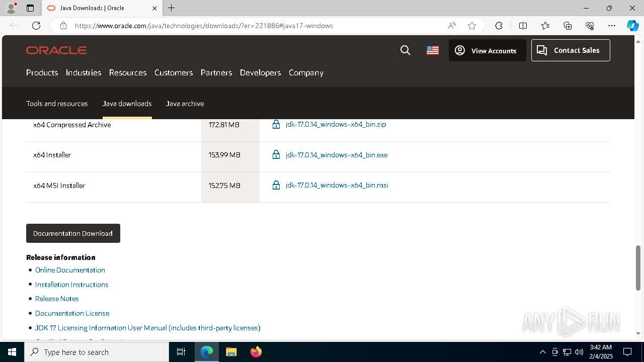Switch to Tools and resources tab
Image resolution: width=644 pixels, height=362 pixels.
point(57,104)
